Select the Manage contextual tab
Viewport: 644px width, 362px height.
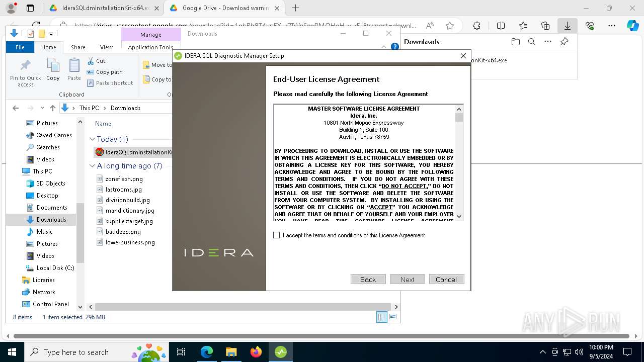click(151, 35)
